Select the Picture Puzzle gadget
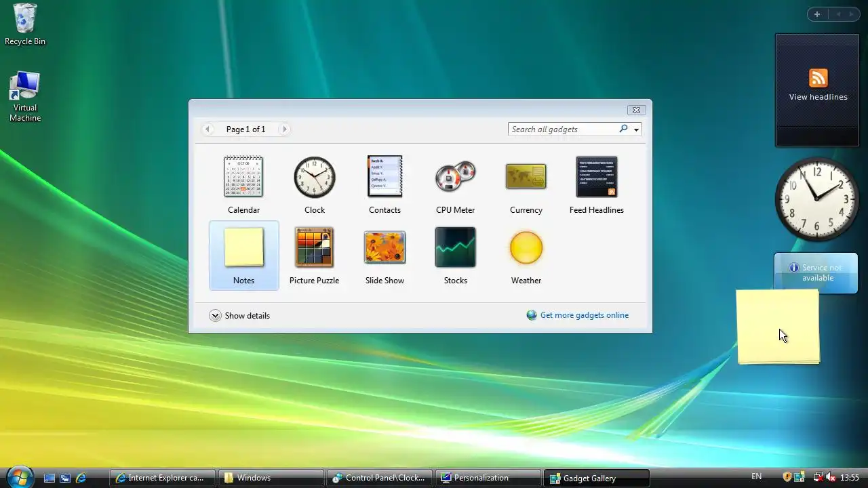 (314, 256)
